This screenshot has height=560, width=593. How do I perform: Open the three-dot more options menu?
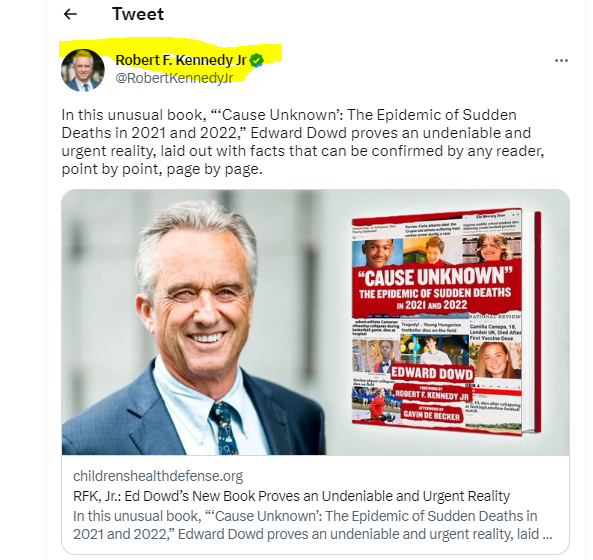[561, 60]
